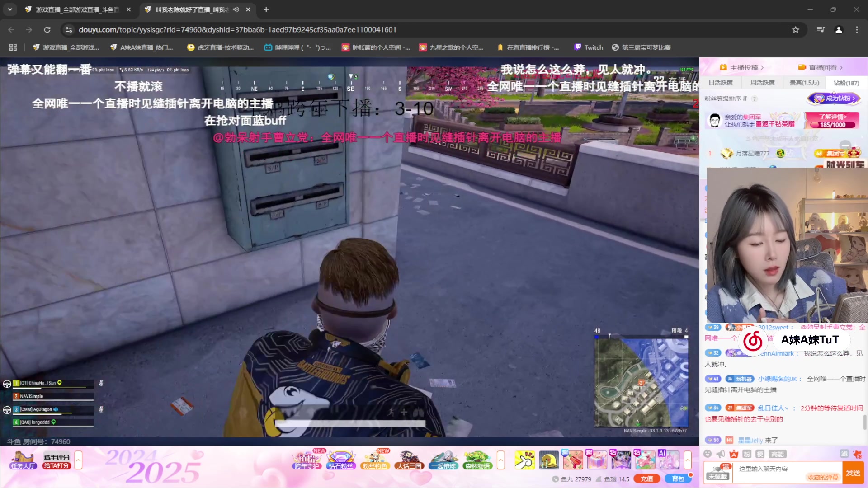Open the 钻石粉丝 activity icon
Screen dimensions: 868x488
coord(340,459)
